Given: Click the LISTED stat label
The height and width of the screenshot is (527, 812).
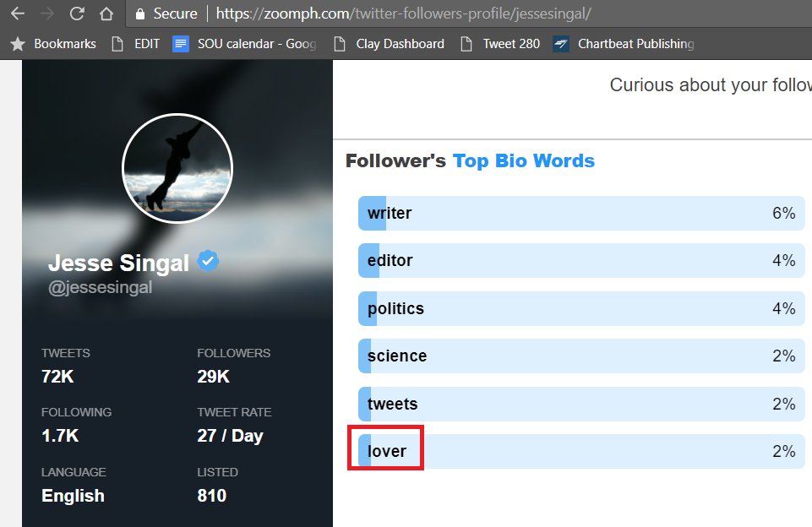Looking at the screenshot, I should pyautogui.click(x=217, y=472).
